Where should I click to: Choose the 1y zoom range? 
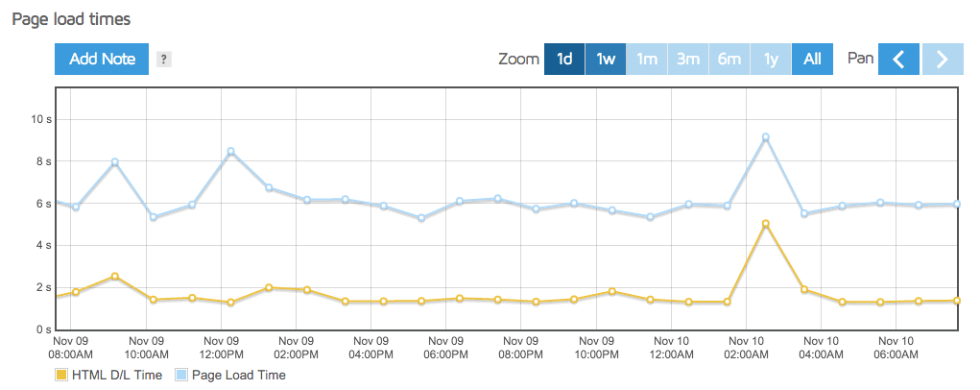[771, 60]
